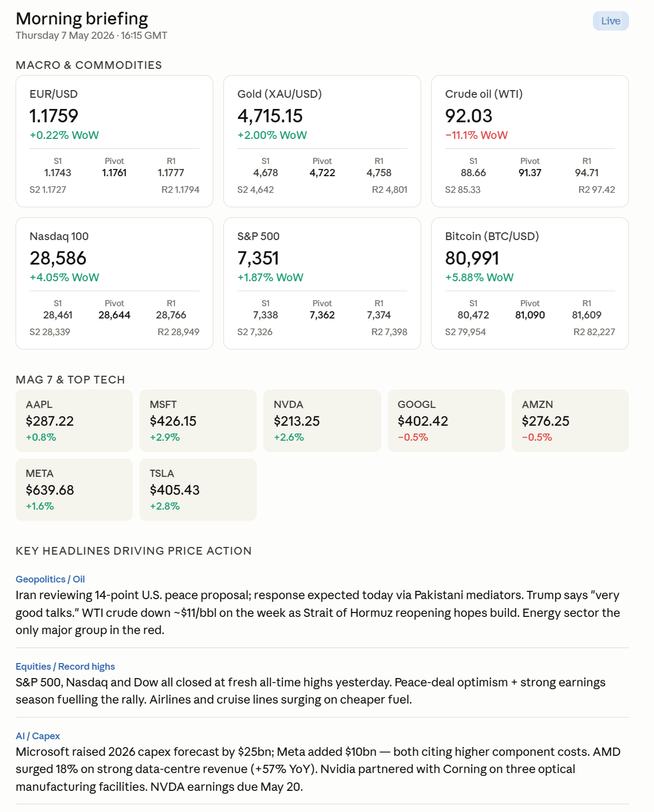Click AAPL price $287.22
The width and height of the screenshot is (654, 812).
[x=49, y=421]
